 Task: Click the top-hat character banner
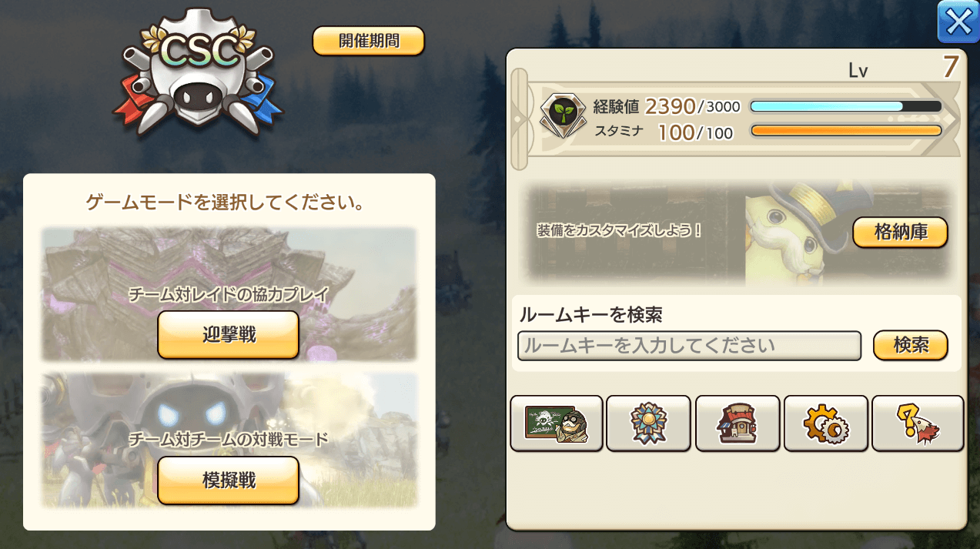point(739,233)
